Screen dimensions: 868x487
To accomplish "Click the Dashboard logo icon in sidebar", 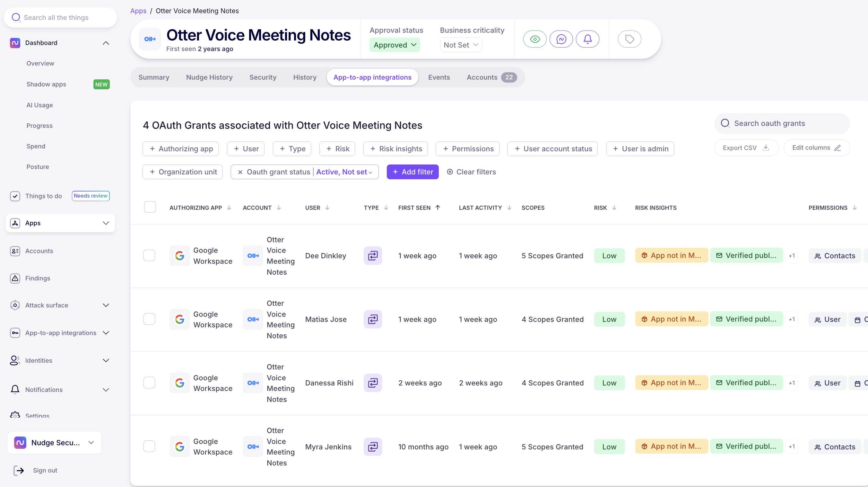I will tap(15, 43).
